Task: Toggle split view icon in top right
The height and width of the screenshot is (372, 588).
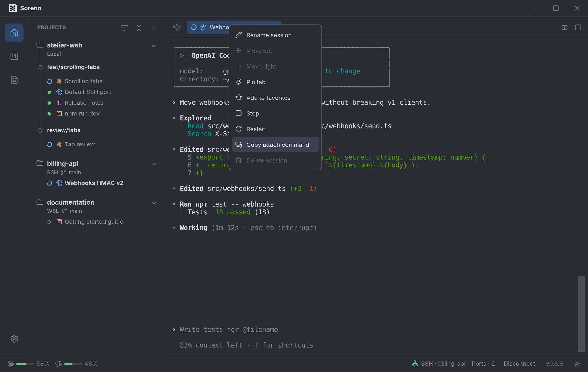Action: tap(564, 27)
